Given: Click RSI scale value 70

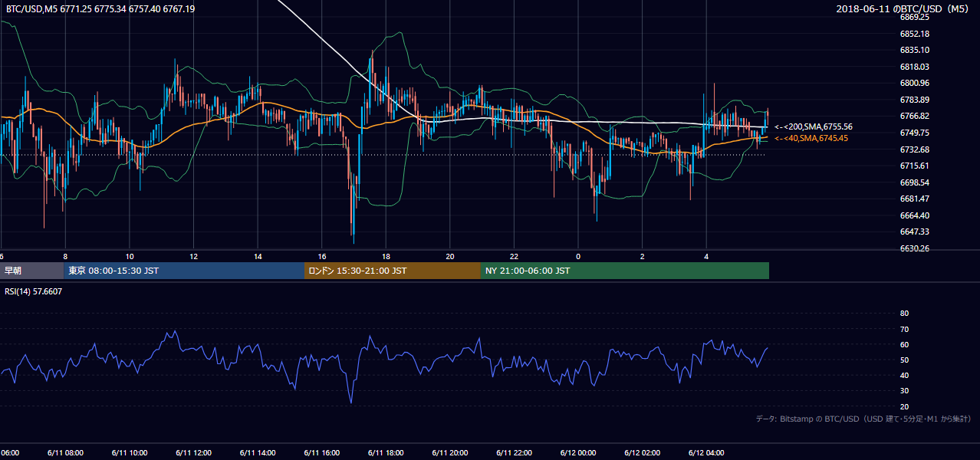Looking at the screenshot, I should pos(904,329).
